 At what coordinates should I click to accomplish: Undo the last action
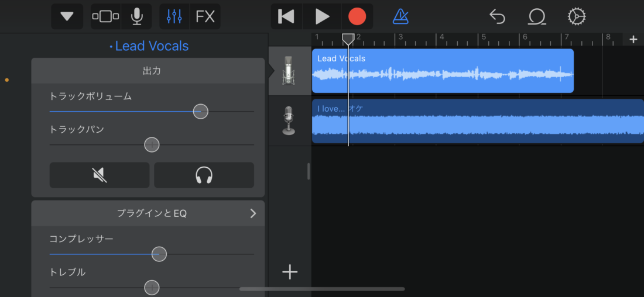coord(497,16)
